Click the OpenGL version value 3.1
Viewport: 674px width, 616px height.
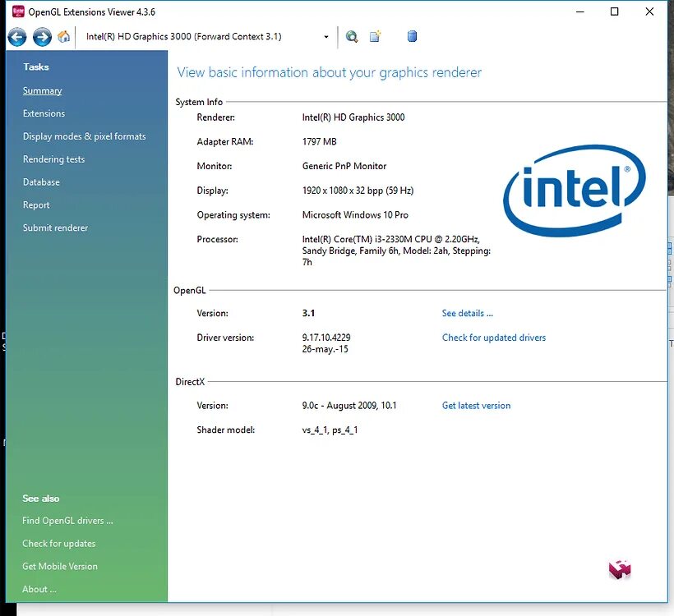click(308, 313)
